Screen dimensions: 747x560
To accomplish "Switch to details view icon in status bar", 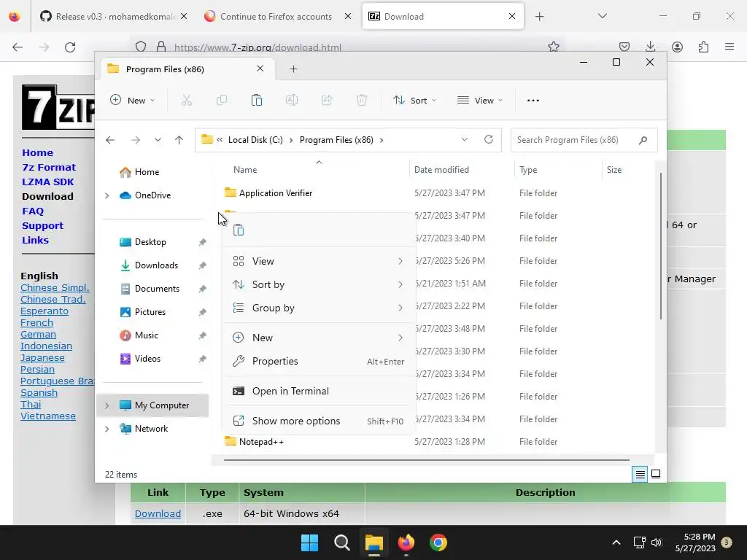I will [640, 474].
